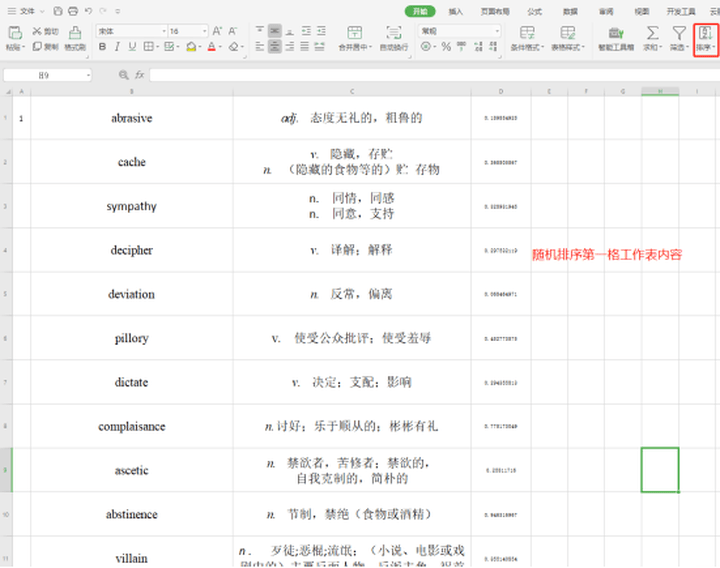Click the Decrease font size icon

point(233,31)
